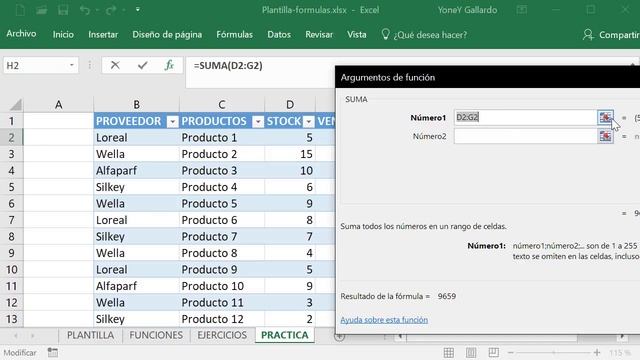Viewport: 640px width, 360px height.
Task: Open the Insert Function fx icon
Action: click(169, 65)
